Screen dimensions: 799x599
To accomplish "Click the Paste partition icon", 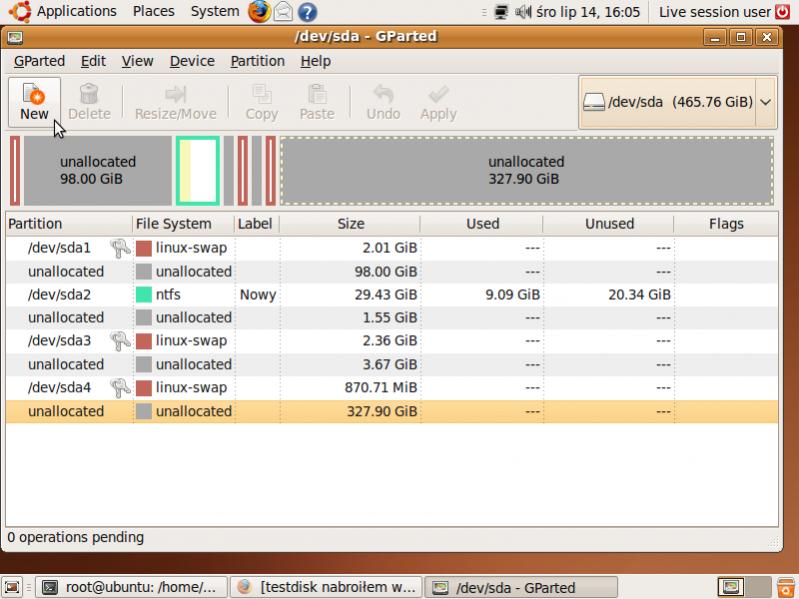I will coord(317,95).
